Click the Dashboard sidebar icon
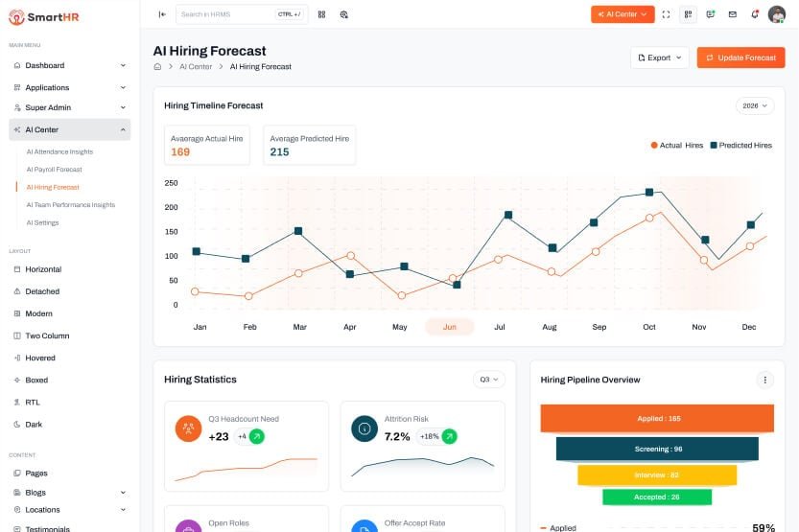 [17, 65]
